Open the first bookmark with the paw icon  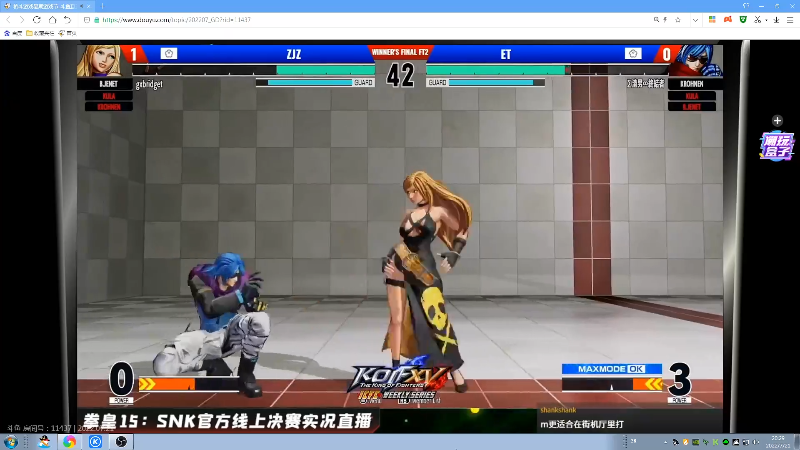[x=13, y=33]
